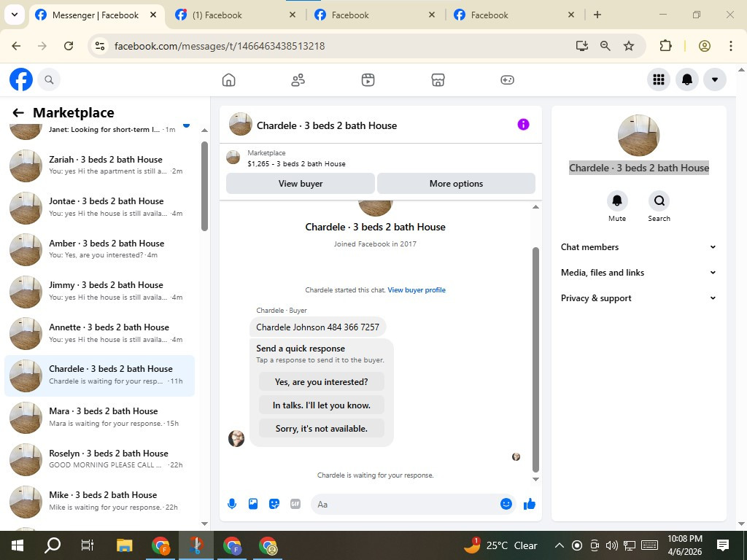The image size is (747, 560).
Task: Send a thumbs-up like
Action: 530,504
